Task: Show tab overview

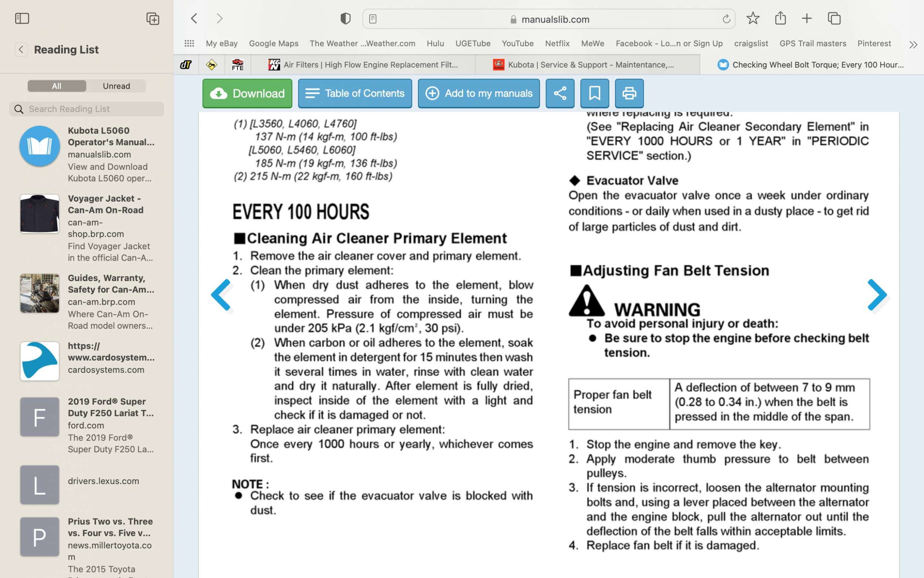Action: coord(834,18)
